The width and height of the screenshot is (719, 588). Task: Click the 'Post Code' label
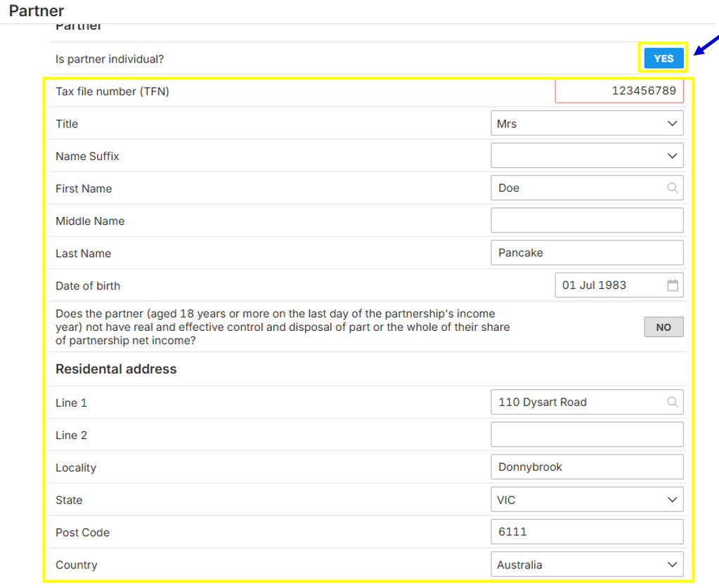click(82, 533)
